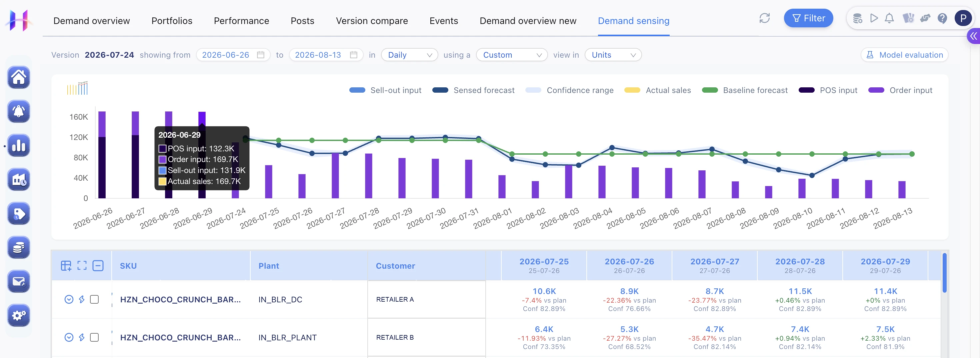Collapse all rows with the minus icon
This screenshot has width=980, height=358.
coord(98,266)
